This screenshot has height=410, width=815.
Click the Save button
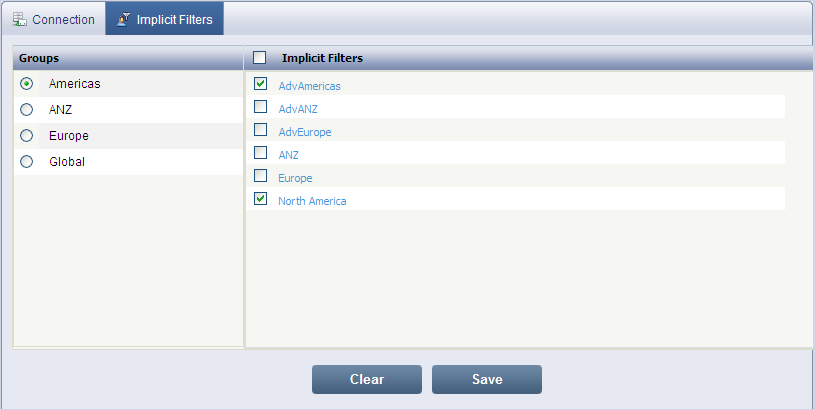coord(487,380)
